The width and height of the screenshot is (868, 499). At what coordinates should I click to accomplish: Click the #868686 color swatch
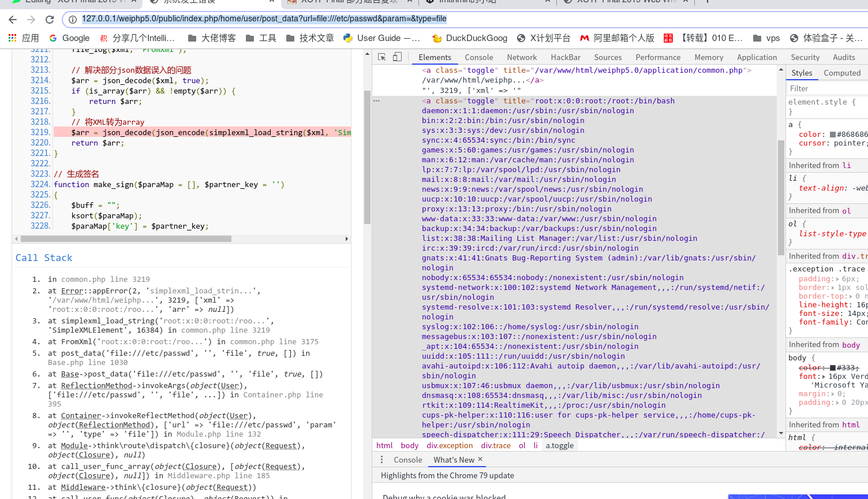point(833,135)
